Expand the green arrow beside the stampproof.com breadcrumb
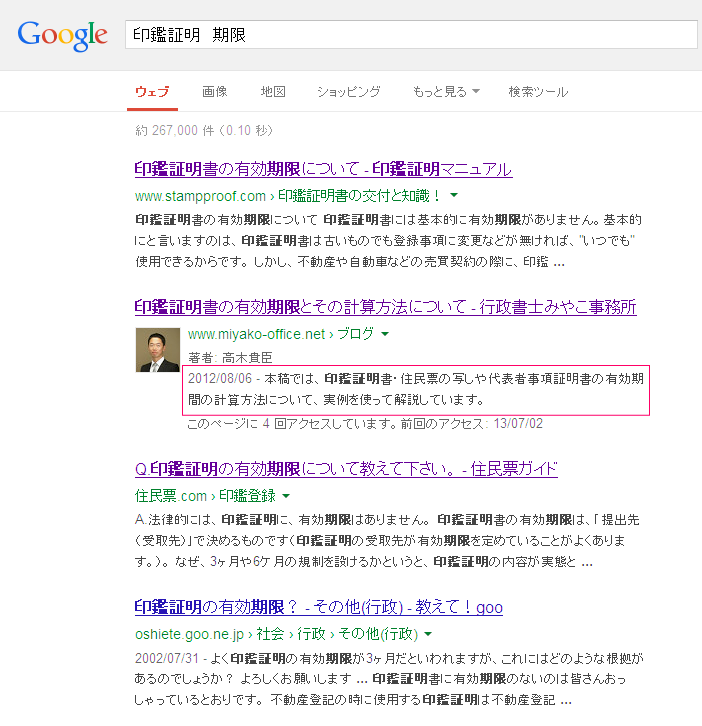This screenshot has height=726, width=702. coord(454,195)
